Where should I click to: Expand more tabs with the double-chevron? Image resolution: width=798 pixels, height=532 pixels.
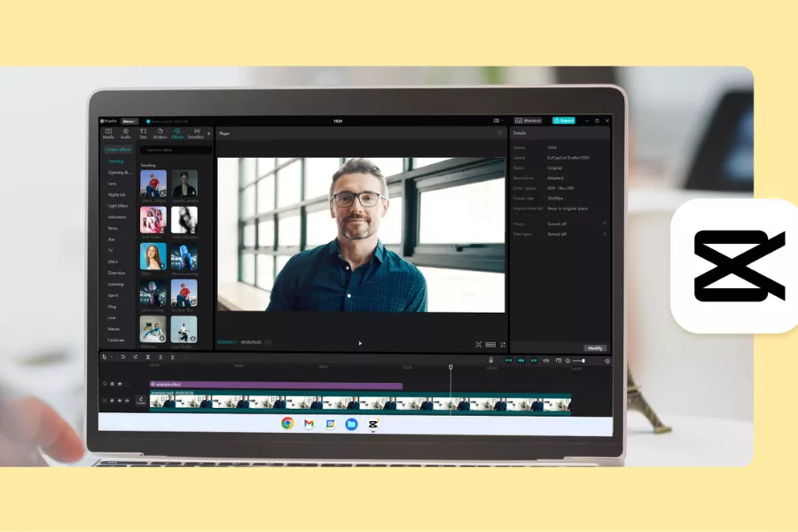(208, 133)
